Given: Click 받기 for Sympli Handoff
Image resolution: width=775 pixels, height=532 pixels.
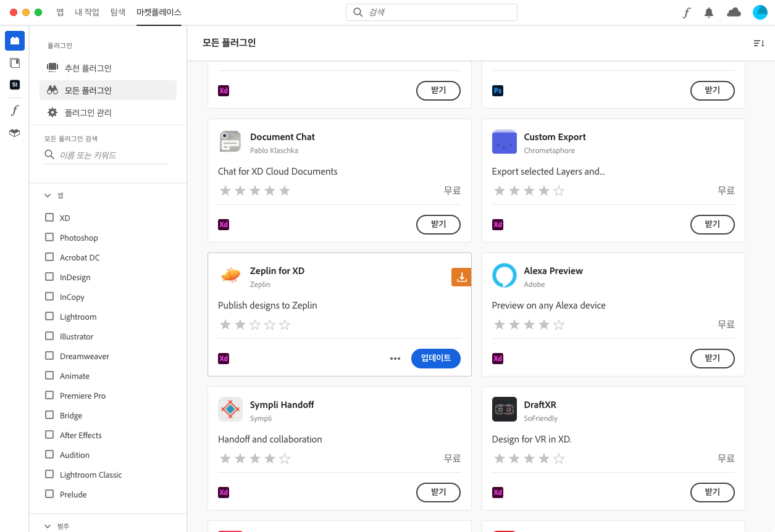Looking at the screenshot, I should (438, 492).
